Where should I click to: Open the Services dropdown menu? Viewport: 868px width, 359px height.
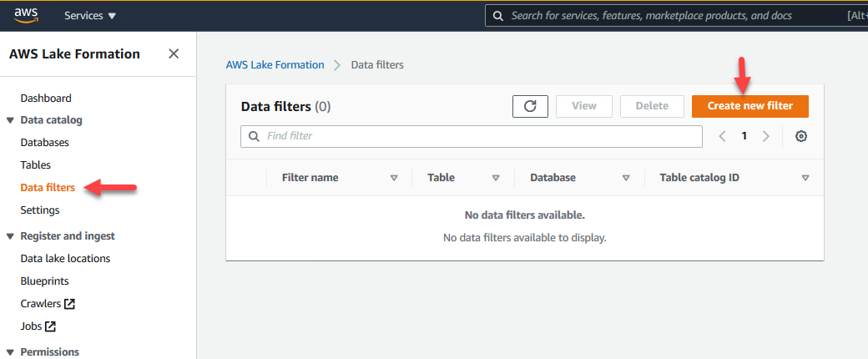[90, 16]
